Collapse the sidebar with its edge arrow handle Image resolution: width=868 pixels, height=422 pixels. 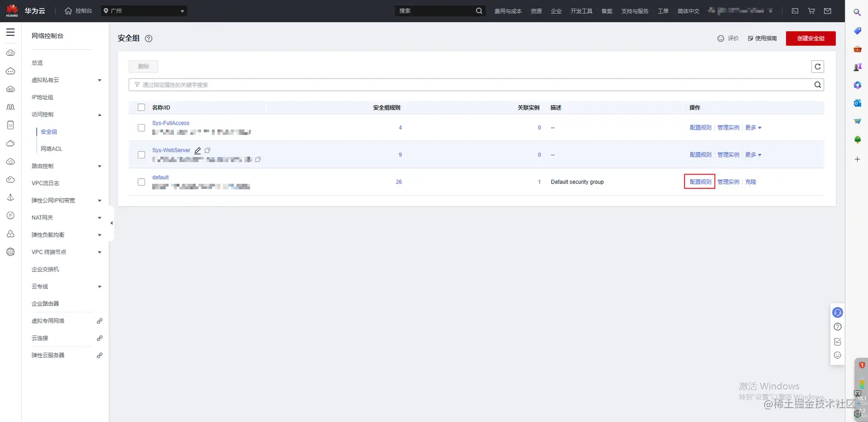pyautogui.click(x=111, y=223)
